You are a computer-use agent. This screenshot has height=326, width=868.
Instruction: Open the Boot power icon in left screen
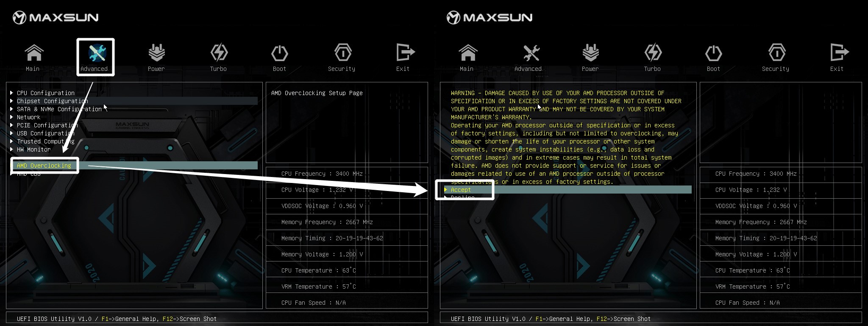pos(279,53)
